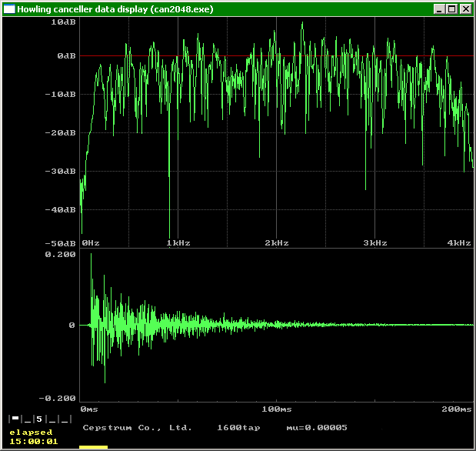Click the indicator cell showing the number 5
This screenshot has width=476, height=451.
coord(38,419)
